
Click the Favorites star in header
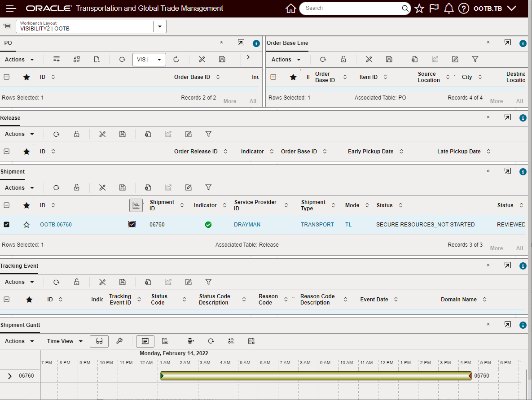coord(419,9)
